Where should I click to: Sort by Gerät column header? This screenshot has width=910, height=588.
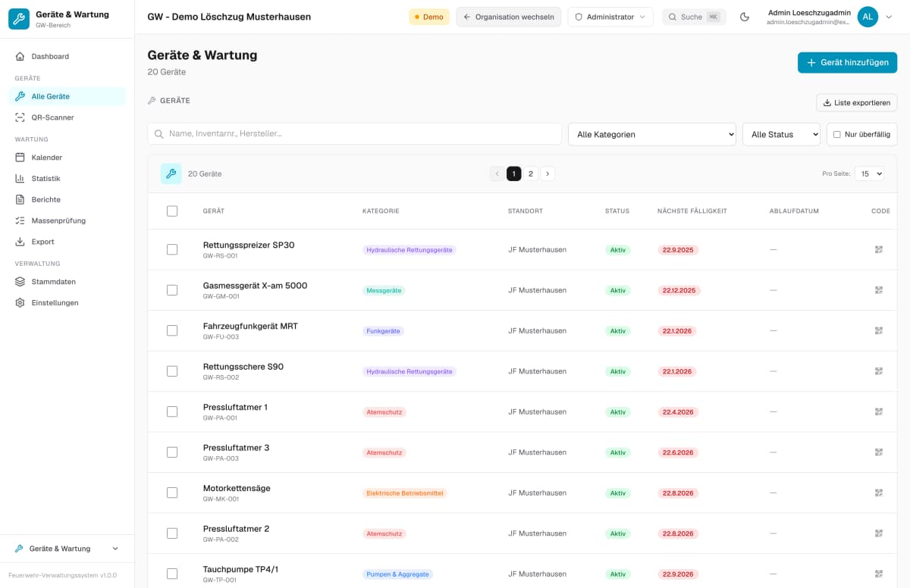coord(214,211)
